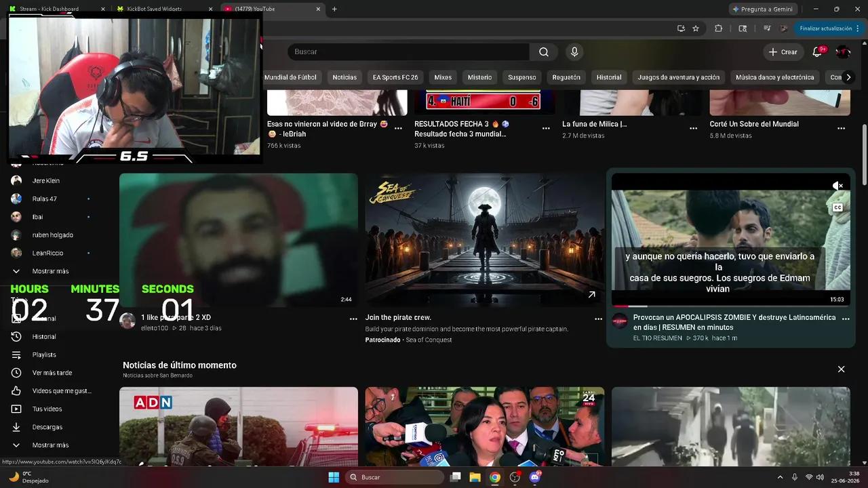Screen dimensions: 868x488
Task: Open options for Corté Un Sobre del Mundial
Action: 841,128
